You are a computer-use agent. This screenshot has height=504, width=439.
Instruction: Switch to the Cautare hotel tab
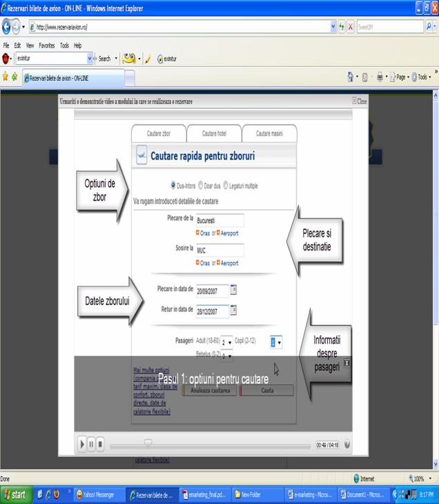(214, 133)
